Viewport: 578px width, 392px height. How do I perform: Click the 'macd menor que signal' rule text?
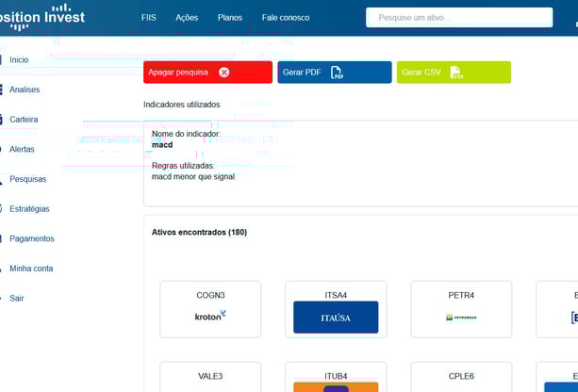point(193,177)
